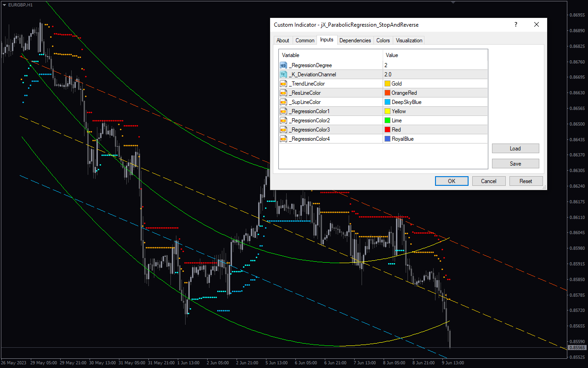
Task: Click the OrangeRed color swatch
Action: 387,93
